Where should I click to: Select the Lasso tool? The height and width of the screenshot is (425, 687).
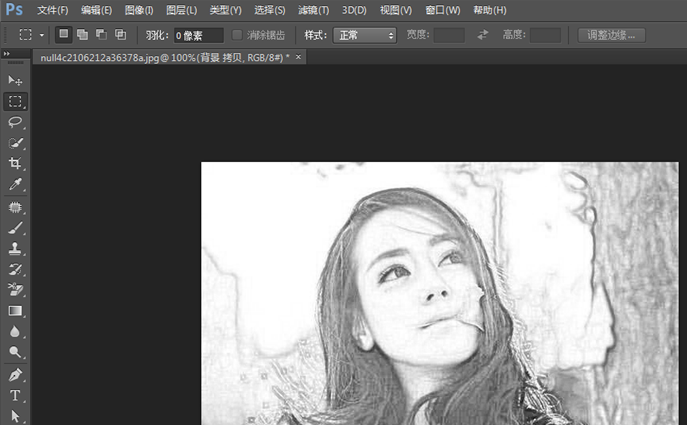pos(15,122)
